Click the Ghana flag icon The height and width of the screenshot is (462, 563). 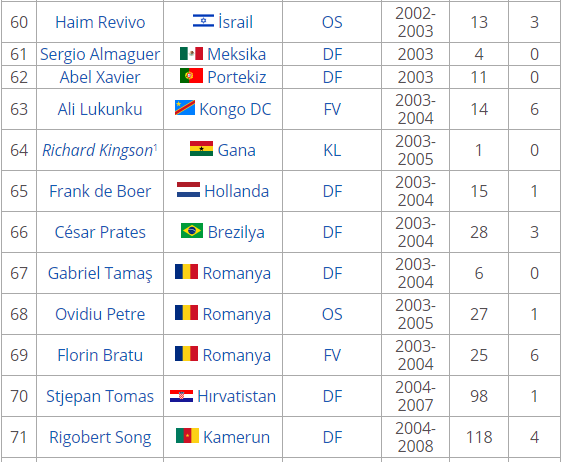(x=201, y=149)
